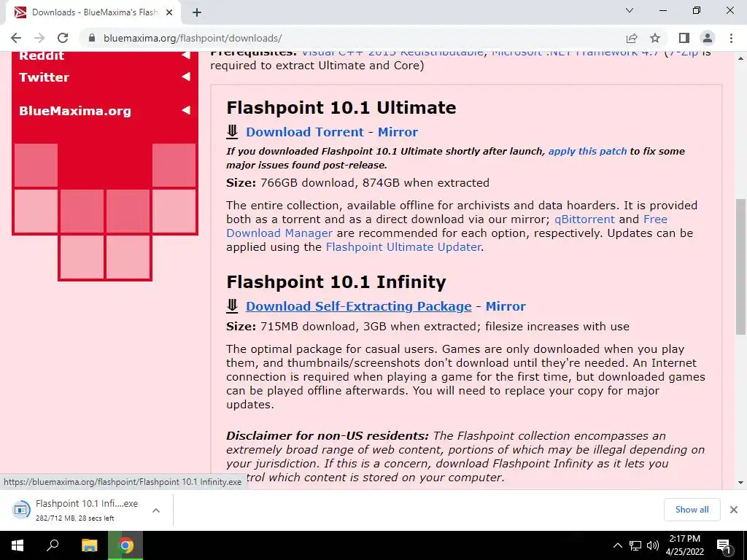Open the Windows Start menu

point(18,545)
